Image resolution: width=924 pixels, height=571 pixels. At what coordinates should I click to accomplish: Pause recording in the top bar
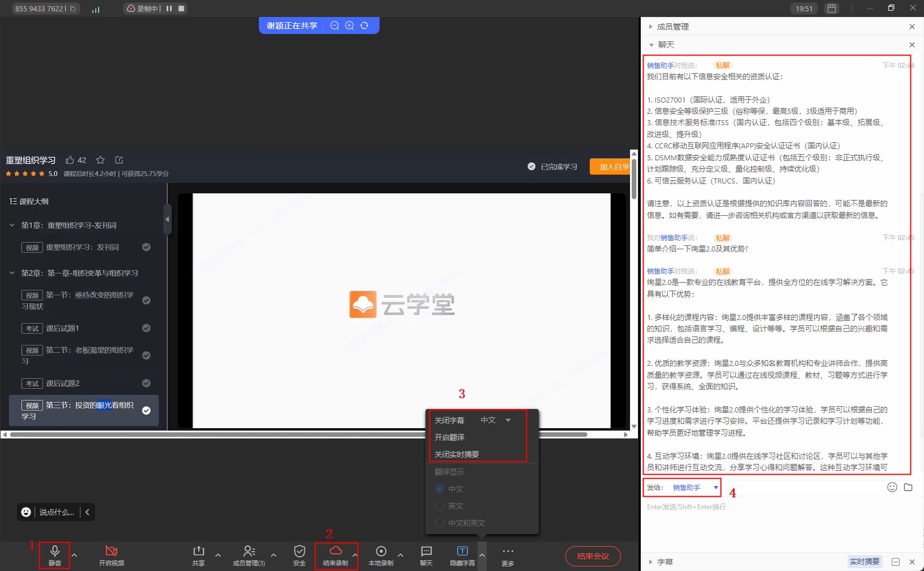169,8
